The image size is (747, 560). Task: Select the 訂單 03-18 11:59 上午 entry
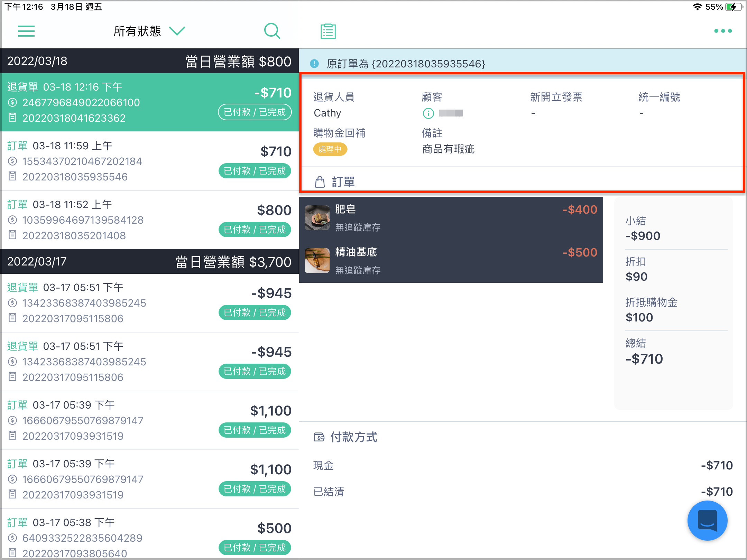149,161
